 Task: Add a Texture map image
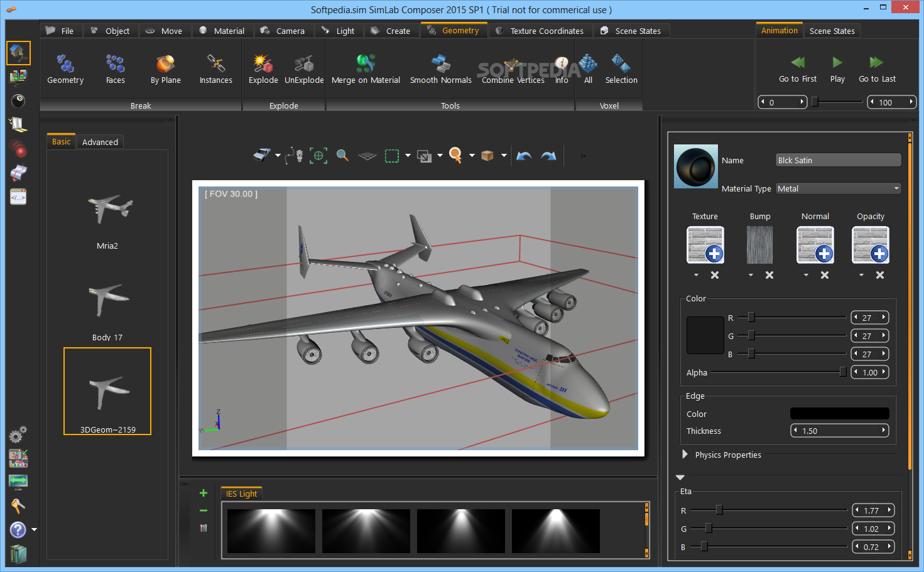coord(705,245)
